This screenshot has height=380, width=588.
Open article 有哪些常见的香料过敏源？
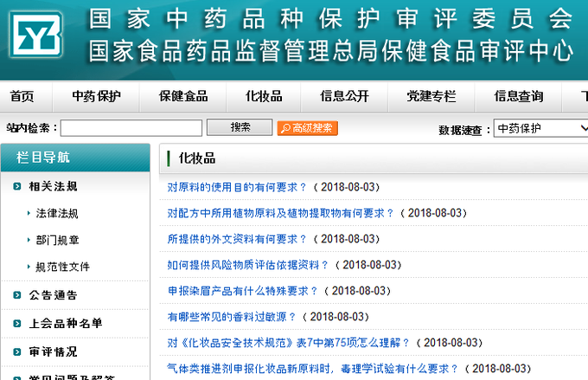point(232,317)
